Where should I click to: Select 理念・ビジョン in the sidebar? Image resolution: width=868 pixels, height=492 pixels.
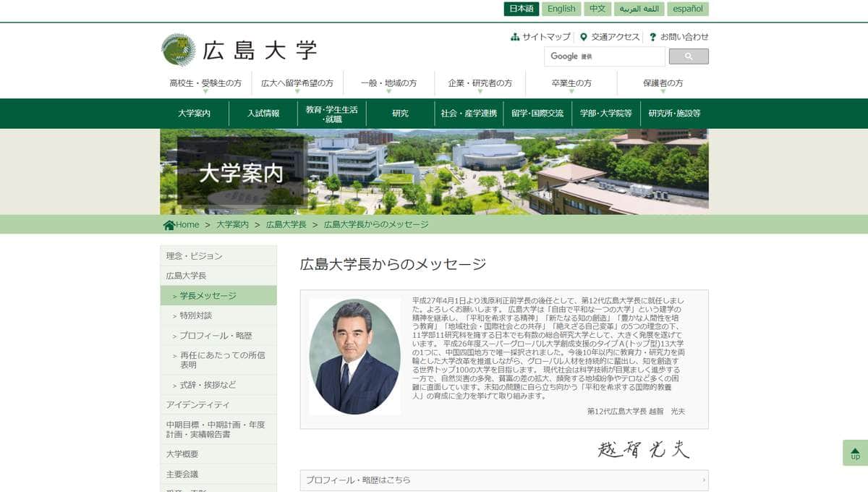point(194,256)
